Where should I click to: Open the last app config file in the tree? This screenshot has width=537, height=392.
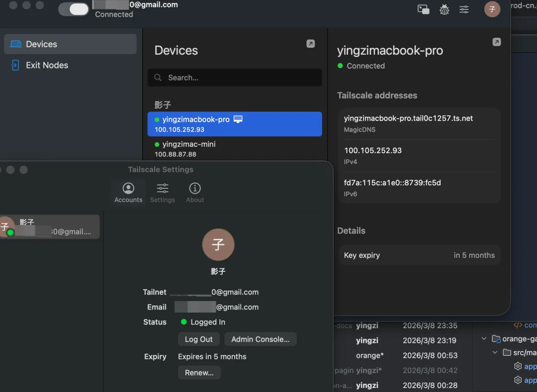526,380
